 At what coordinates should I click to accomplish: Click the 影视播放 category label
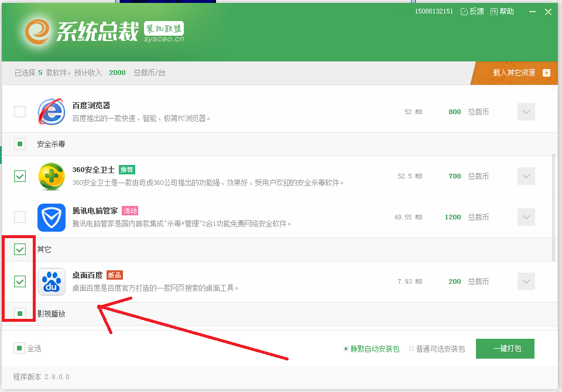coord(52,314)
